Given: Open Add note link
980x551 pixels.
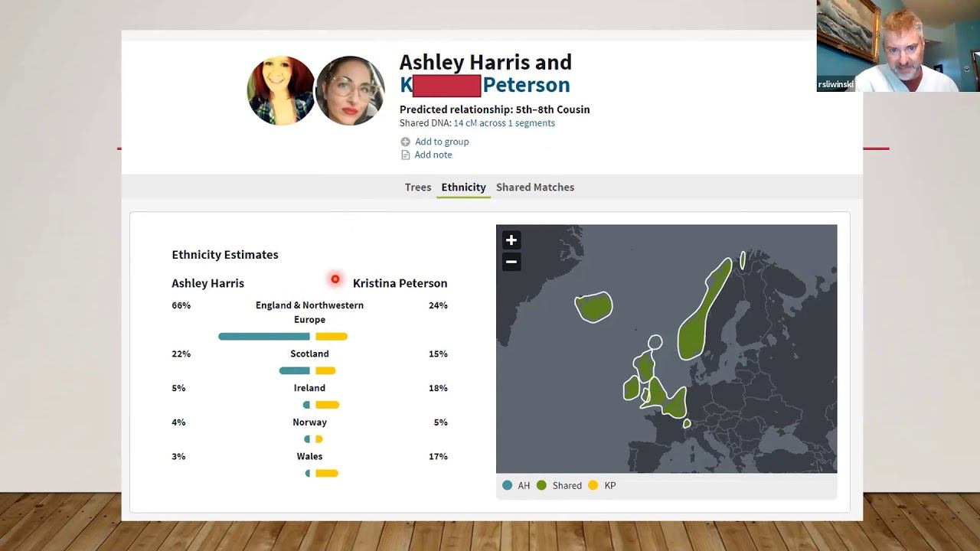Looking at the screenshot, I should click(433, 155).
